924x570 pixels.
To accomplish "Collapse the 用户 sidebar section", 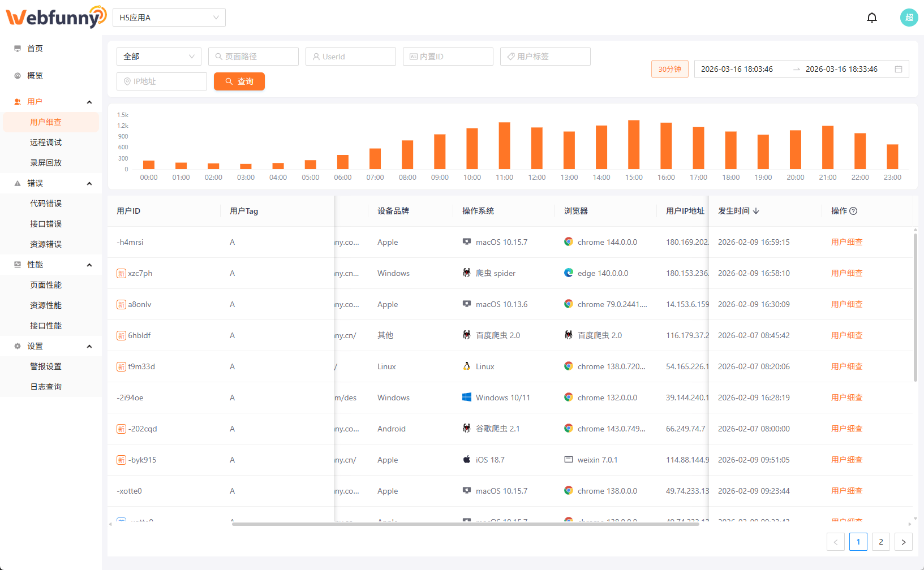I will [x=89, y=102].
